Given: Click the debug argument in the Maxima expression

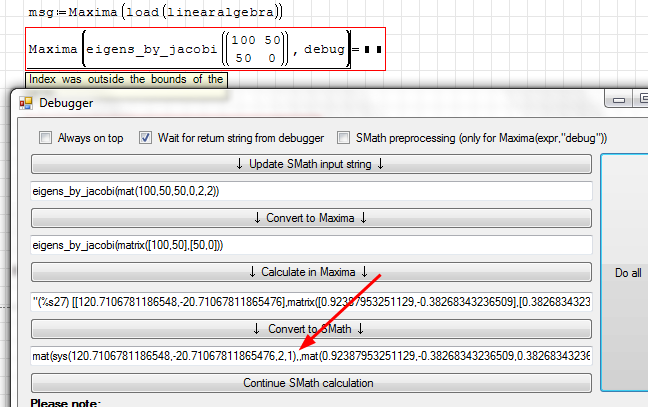Looking at the screenshot, I should [321, 48].
